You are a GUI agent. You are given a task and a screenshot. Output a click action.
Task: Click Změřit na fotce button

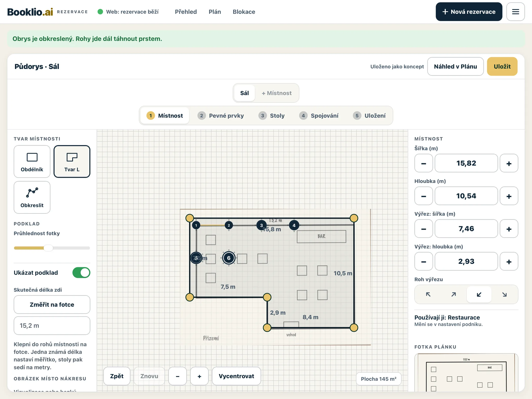pos(52,305)
